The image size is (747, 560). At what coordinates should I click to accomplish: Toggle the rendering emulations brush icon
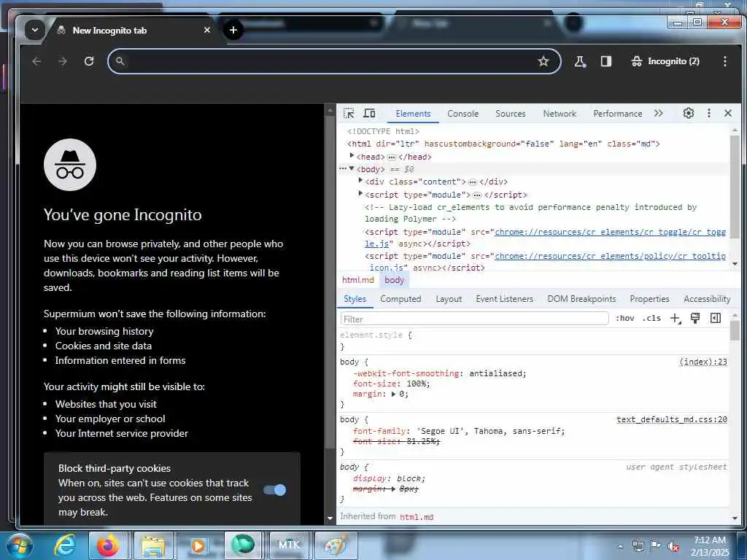click(x=695, y=318)
